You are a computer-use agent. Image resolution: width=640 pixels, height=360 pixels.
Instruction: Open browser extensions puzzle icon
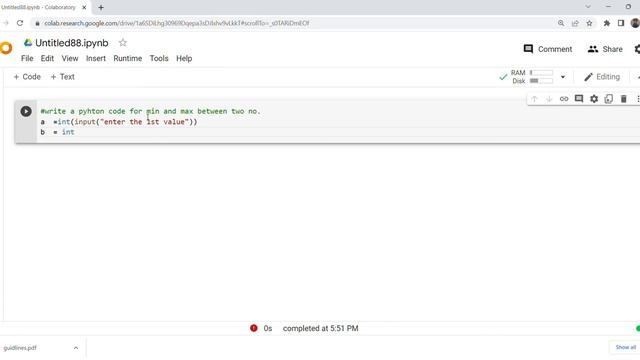pos(607,23)
